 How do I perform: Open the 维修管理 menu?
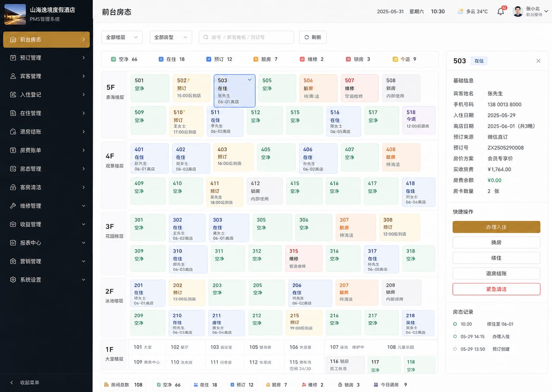46,206
